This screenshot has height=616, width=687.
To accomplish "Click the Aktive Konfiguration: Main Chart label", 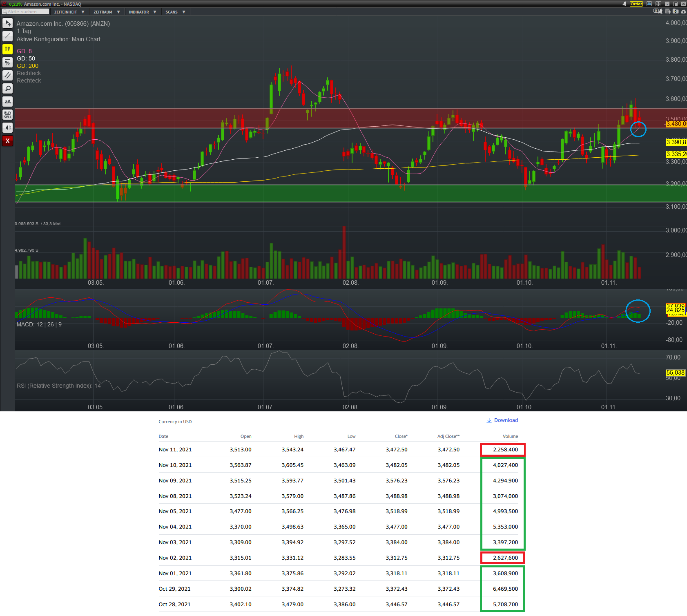I will 58,39.
